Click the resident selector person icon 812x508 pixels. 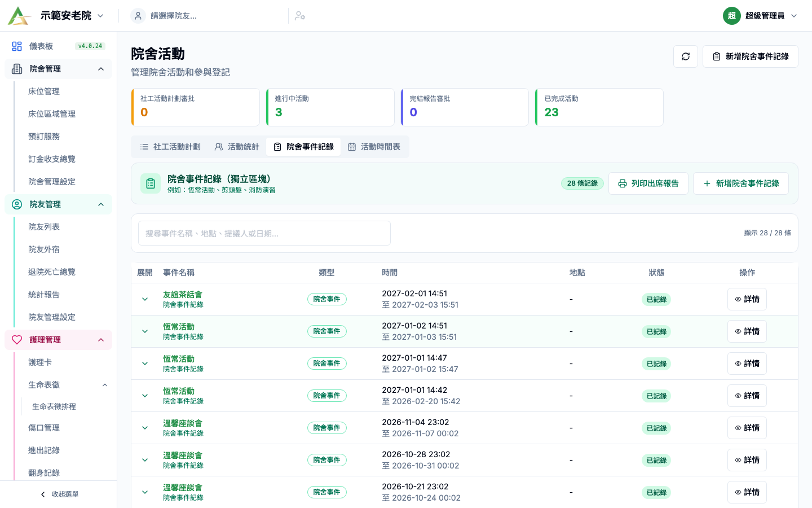[138, 16]
